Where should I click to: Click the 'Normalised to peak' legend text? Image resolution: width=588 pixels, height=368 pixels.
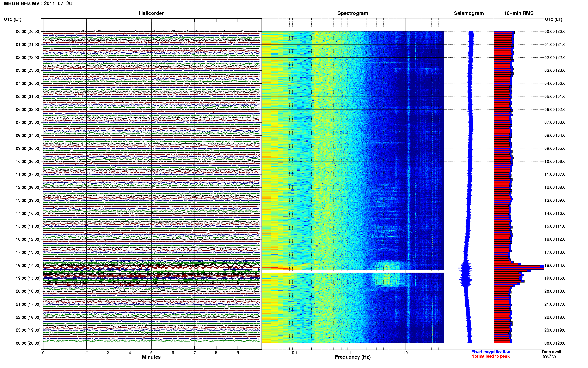tap(490, 356)
